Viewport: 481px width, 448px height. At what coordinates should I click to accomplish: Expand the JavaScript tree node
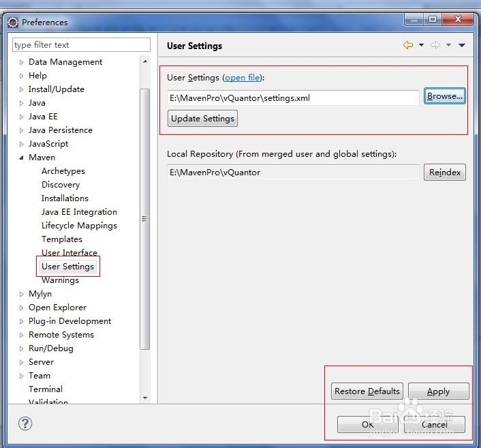point(21,144)
